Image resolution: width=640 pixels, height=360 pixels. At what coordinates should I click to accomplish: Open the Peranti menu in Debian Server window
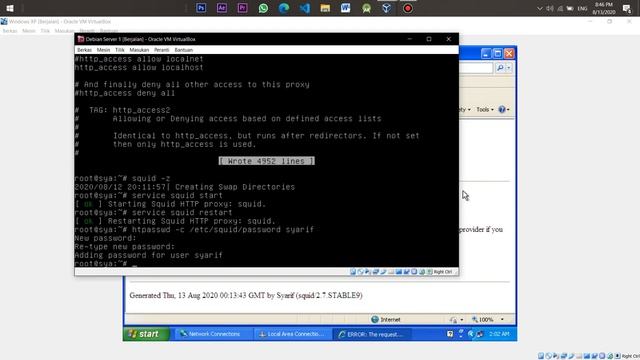coord(162,50)
